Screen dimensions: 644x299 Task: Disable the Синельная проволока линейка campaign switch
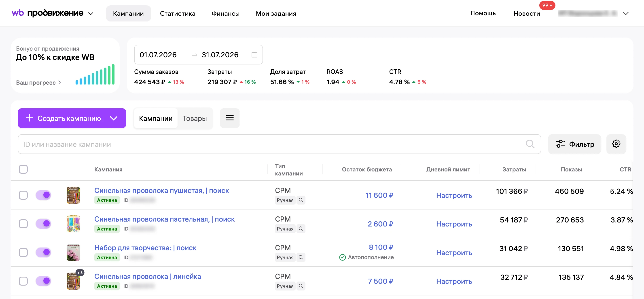tap(44, 281)
